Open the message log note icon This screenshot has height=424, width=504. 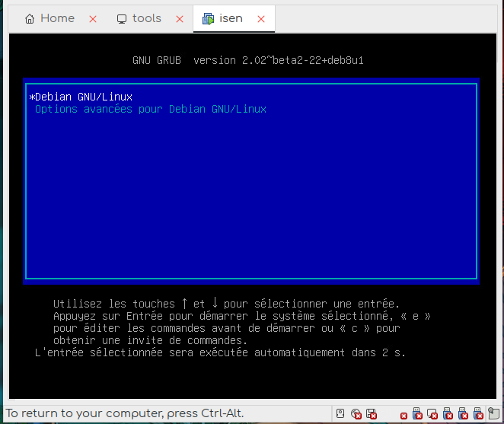tap(495, 413)
